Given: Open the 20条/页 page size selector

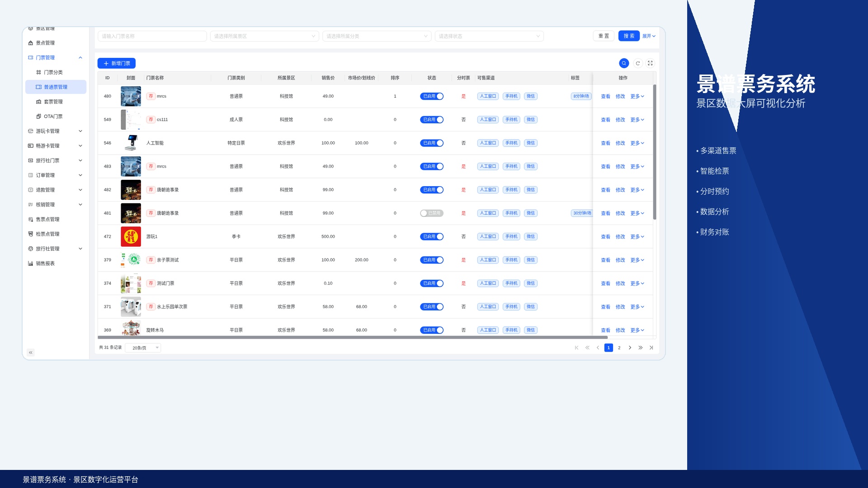Looking at the screenshot, I should (x=143, y=348).
